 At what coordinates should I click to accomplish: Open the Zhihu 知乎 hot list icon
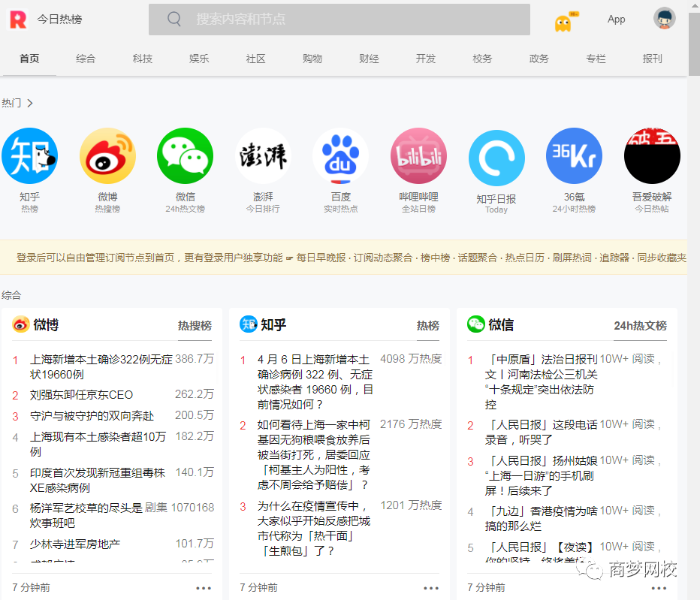[29, 156]
